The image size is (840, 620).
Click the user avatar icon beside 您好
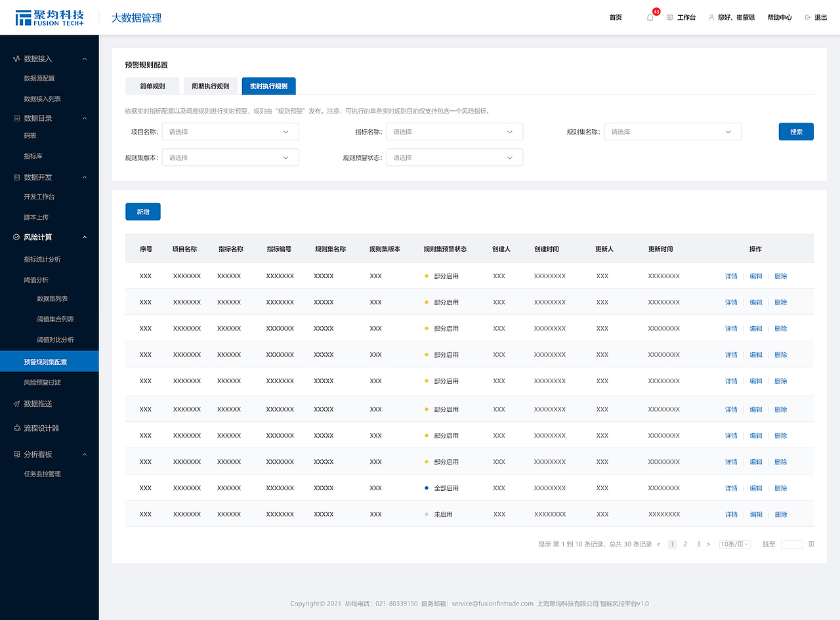point(711,18)
